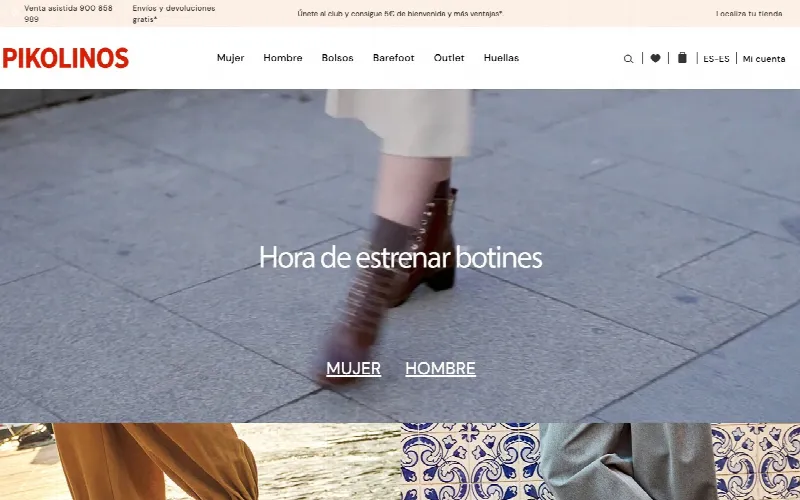The width and height of the screenshot is (800, 500).
Task: Open the brown trousers image below banner
Action: tap(200, 462)
